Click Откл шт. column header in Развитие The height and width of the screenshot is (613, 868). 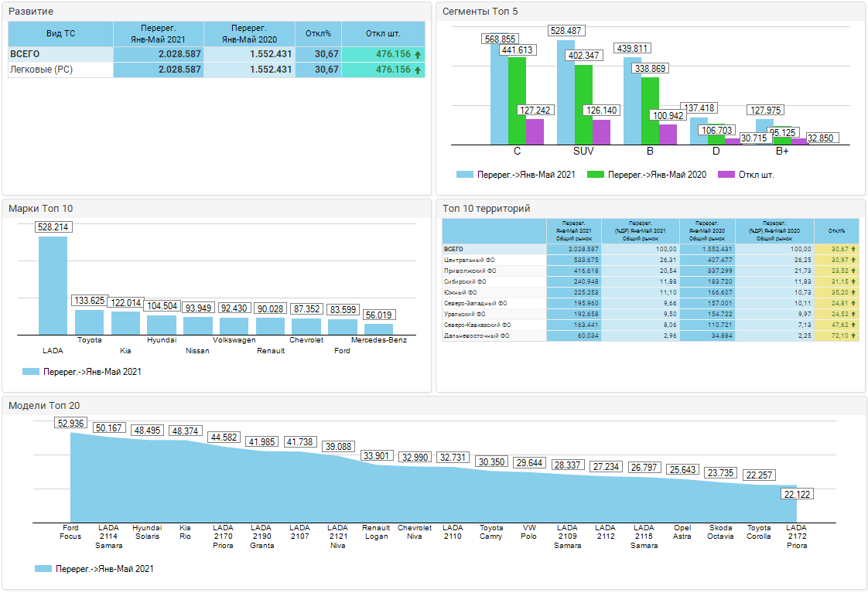pyautogui.click(x=383, y=33)
